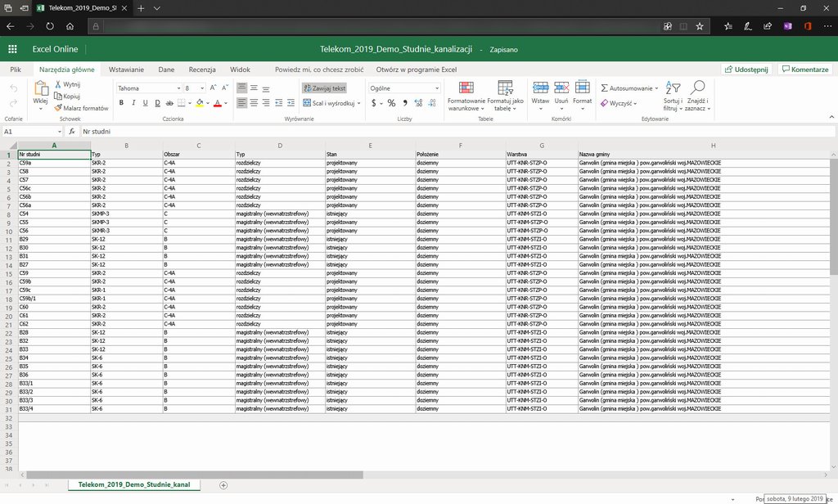The width and height of the screenshot is (838, 504).
Task: Click the Udostępnij share button
Action: 746,70
